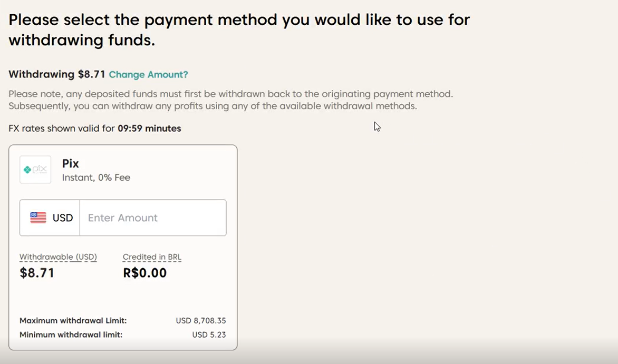
Task: Click the Credited in BRL underlined label
Action: pyautogui.click(x=152, y=257)
